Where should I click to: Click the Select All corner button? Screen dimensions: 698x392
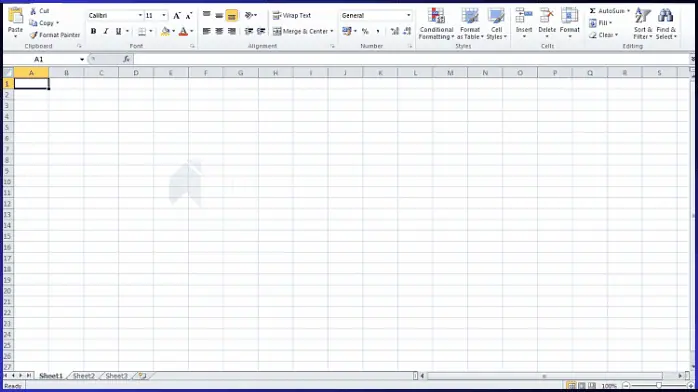8,73
